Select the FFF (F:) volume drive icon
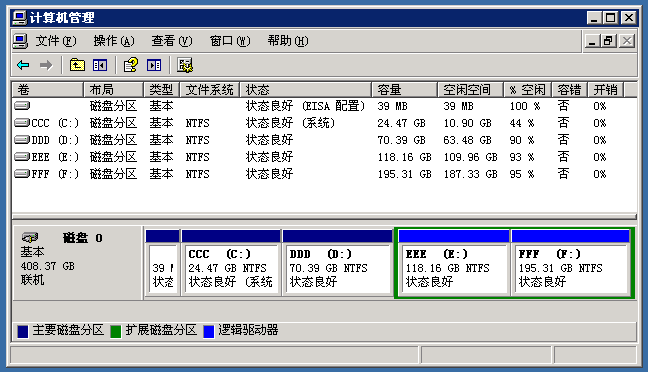The width and height of the screenshot is (648, 372). coord(22,174)
